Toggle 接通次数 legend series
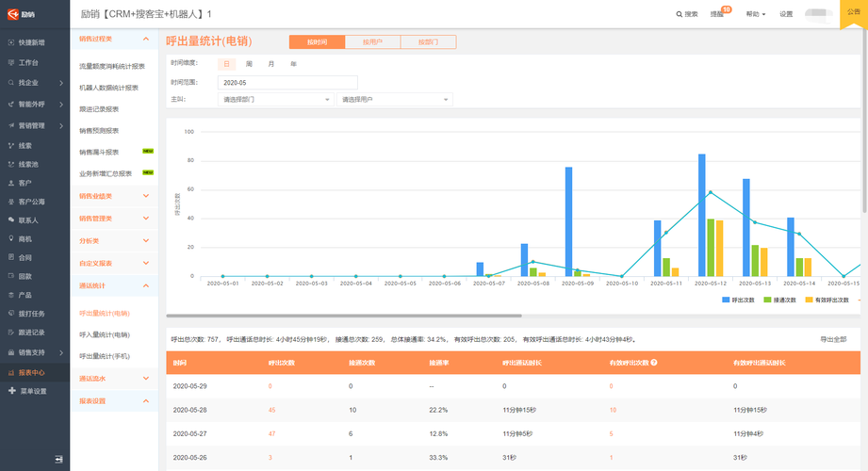868x471 pixels. coord(780,300)
